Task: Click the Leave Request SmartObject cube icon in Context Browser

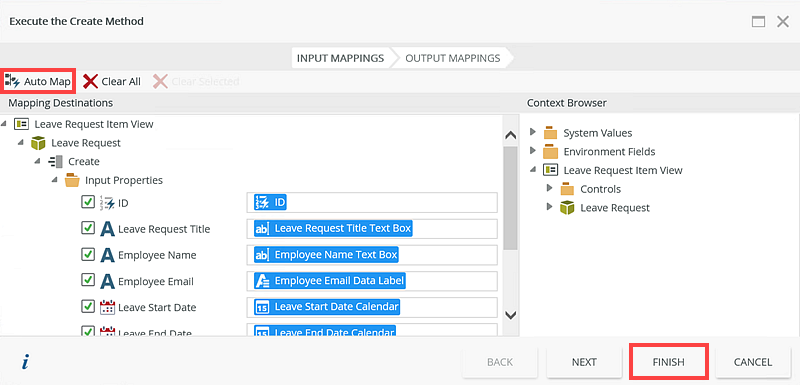Action: coord(567,208)
